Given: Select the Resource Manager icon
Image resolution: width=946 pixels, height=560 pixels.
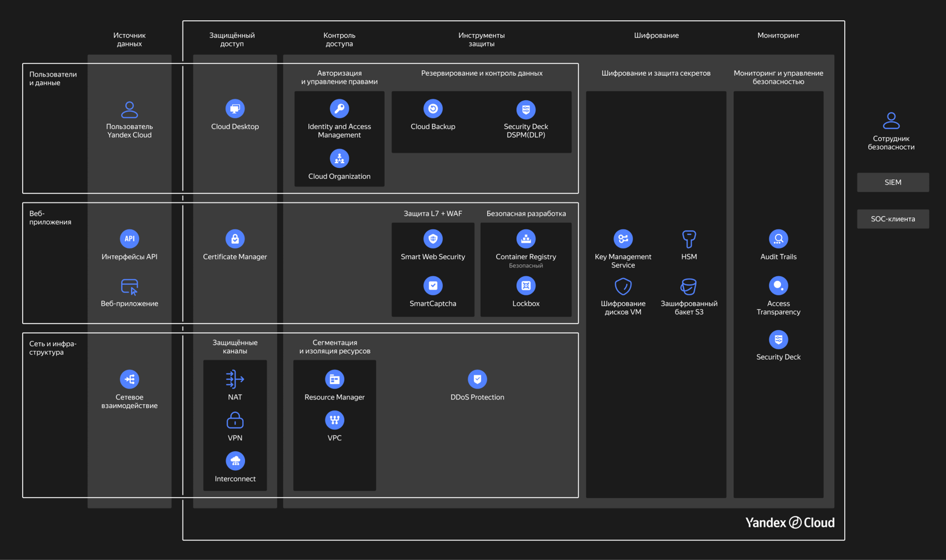Looking at the screenshot, I should (x=334, y=379).
